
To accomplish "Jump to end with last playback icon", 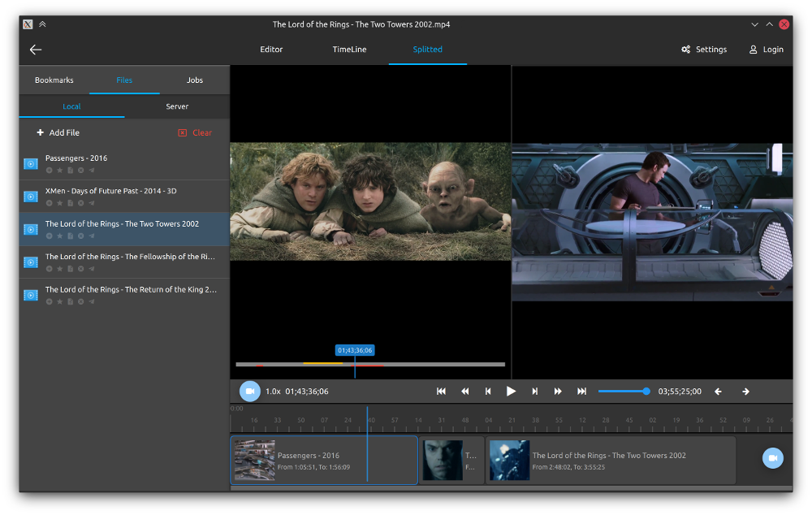I will click(x=581, y=392).
